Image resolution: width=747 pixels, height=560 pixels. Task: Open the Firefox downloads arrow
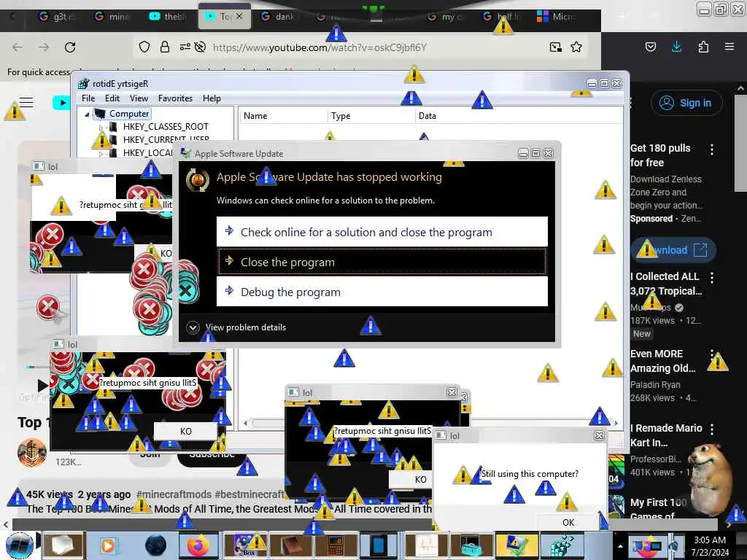click(676, 47)
